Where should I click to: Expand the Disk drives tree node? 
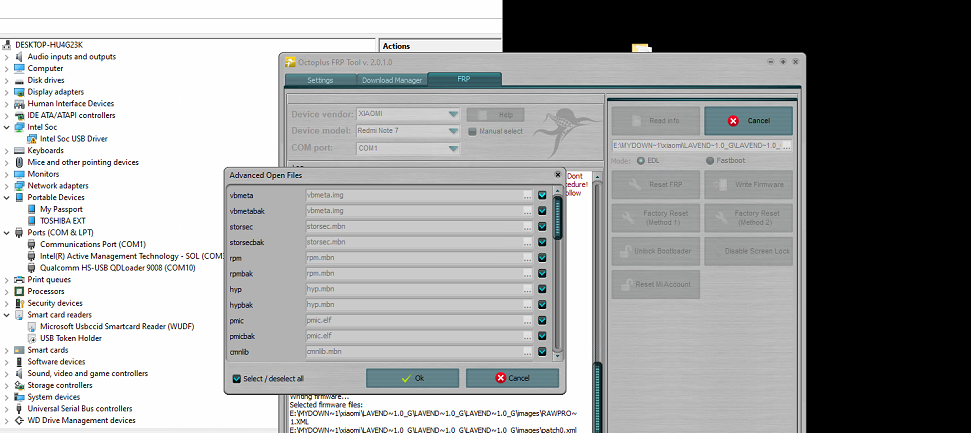8,80
